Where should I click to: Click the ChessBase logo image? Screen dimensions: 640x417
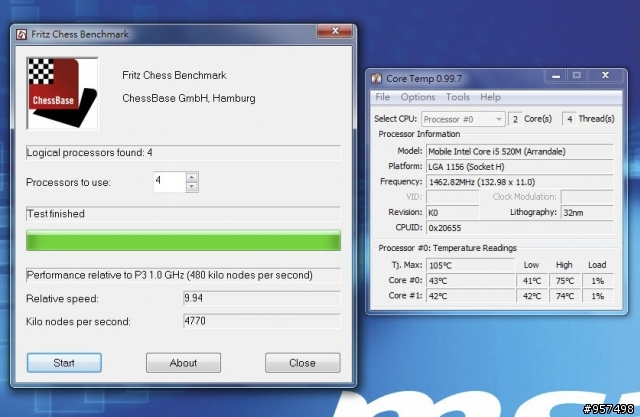[62, 93]
